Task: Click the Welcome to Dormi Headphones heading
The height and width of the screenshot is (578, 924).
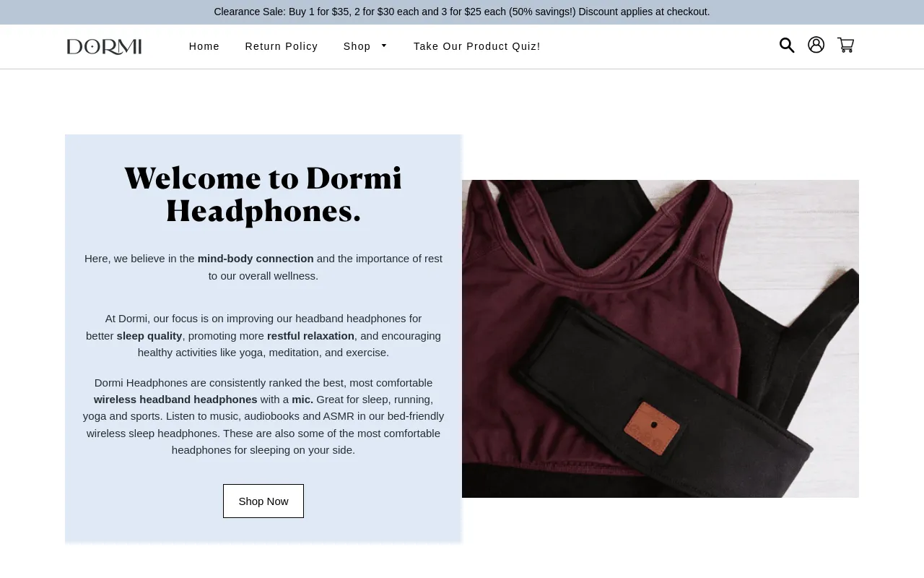Action: coord(263,194)
